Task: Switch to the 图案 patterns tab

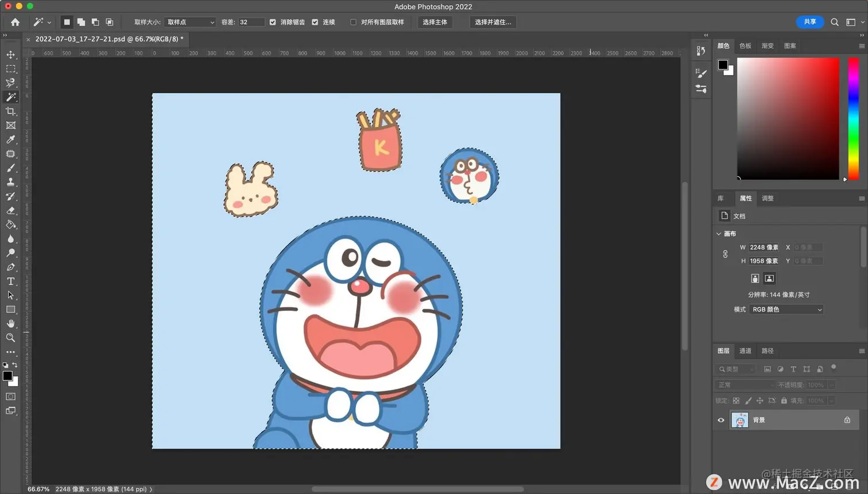Action: [x=790, y=46]
